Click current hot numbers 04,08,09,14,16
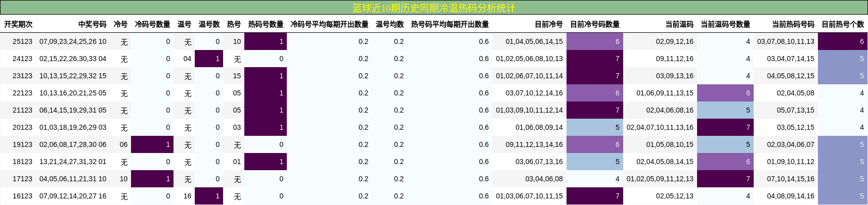The width and height of the screenshot is (868, 205). (x=791, y=196)
